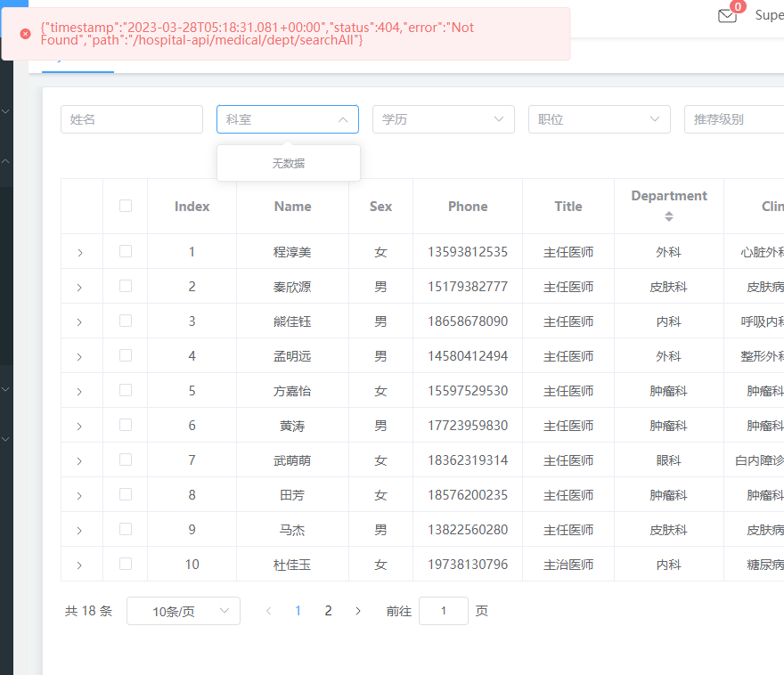This screenshot has width=784, height=675.
Task: Expand details of row 6 黄涛
Action: (x=79, y=427)
